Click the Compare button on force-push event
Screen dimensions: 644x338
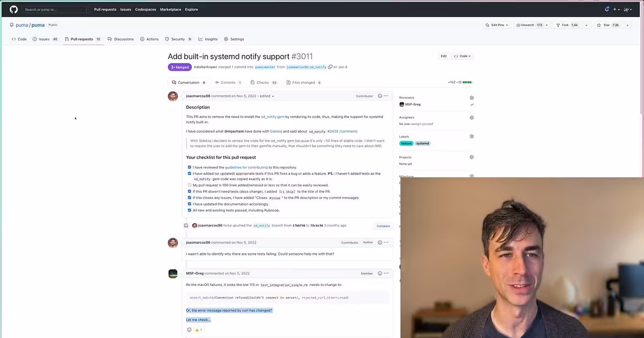point(383,226)
